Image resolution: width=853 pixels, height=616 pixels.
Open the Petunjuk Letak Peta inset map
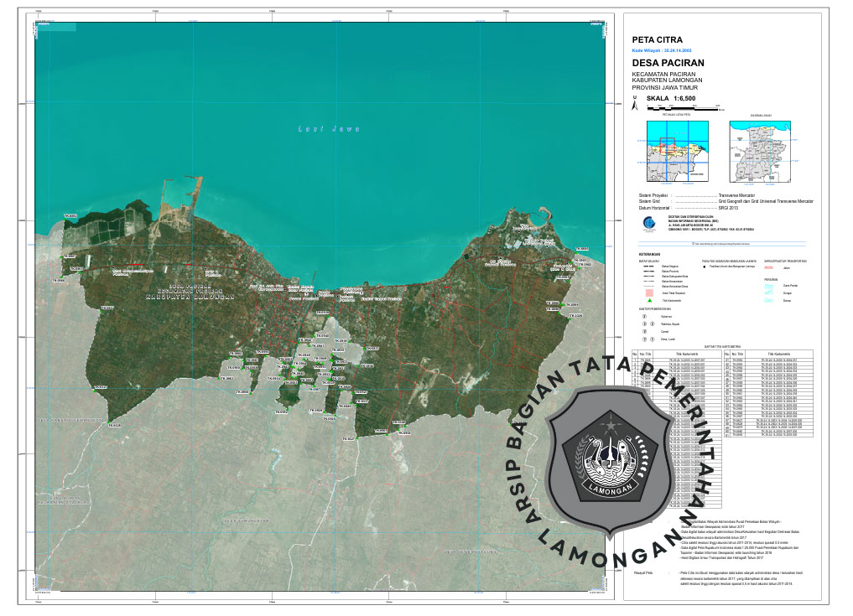[x=675, y=149]
